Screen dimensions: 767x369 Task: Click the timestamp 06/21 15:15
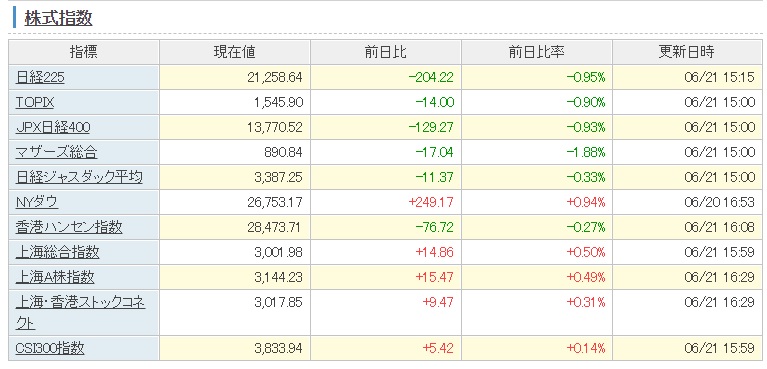720,77
